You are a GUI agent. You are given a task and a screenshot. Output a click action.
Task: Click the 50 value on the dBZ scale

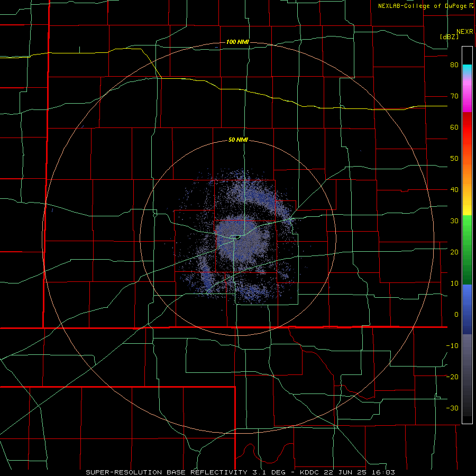454,159
